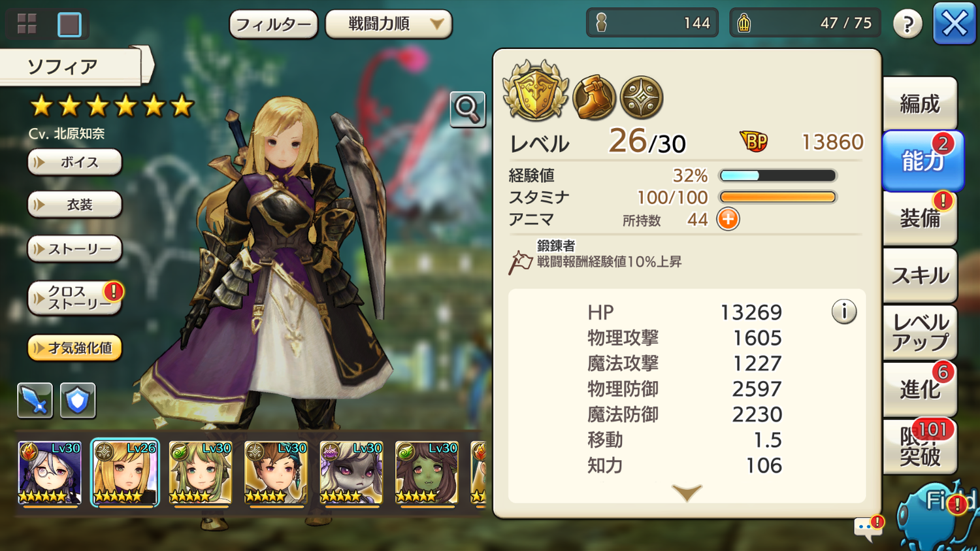Open the 装備 equipment tab
Viewport: 980px width, 551px height.
pyautogui.click(x=920, y=218)
